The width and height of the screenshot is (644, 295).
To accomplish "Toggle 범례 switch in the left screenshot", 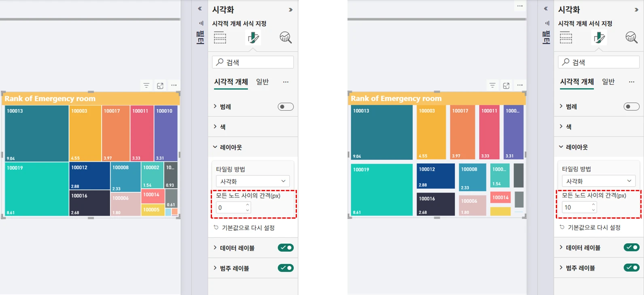I will pyautogui.click(x=286, y=107).
